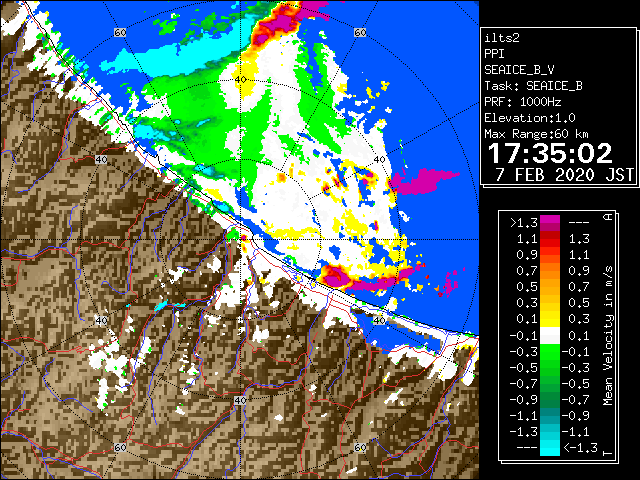
Task: Select the 'Elevation:1.0' line
Action: click(x=530, y=118)
